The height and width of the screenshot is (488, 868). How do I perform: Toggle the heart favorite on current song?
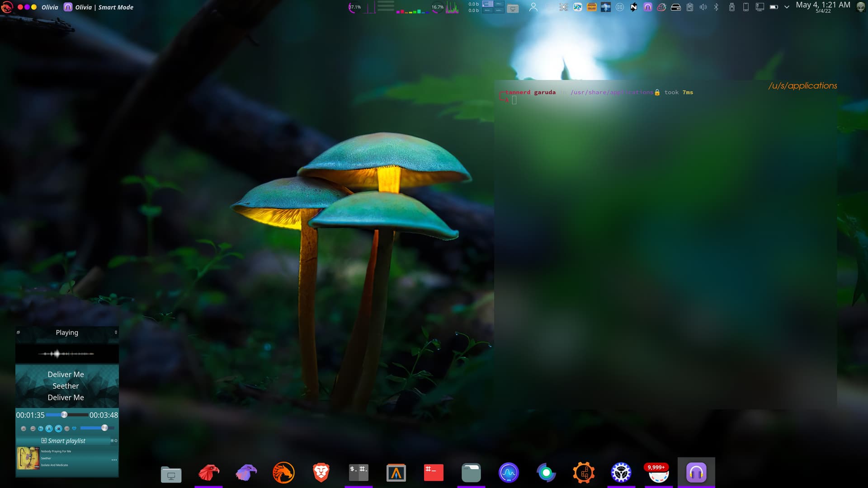[74, 428]
